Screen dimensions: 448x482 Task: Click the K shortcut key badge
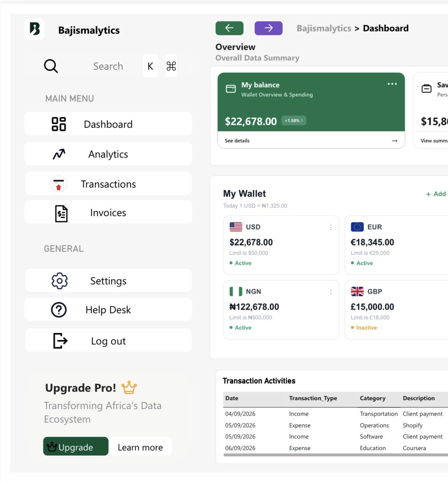[x=150, y=66]
